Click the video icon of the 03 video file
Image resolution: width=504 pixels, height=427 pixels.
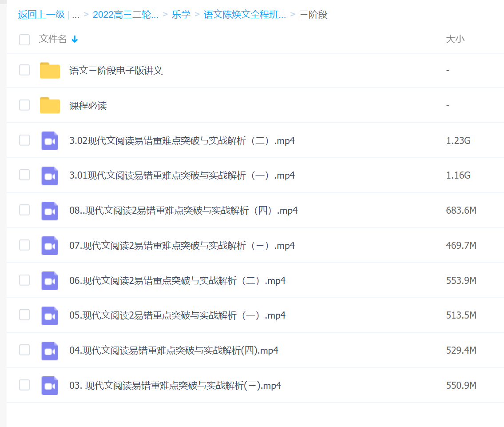(x=49, y=385)
